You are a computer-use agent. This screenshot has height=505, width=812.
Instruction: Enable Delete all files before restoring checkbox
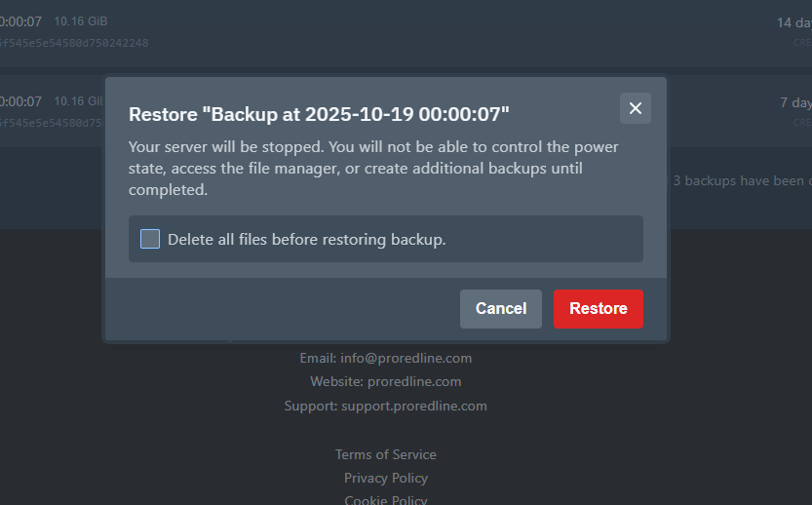pyautogui.click(x=150, y=239)
